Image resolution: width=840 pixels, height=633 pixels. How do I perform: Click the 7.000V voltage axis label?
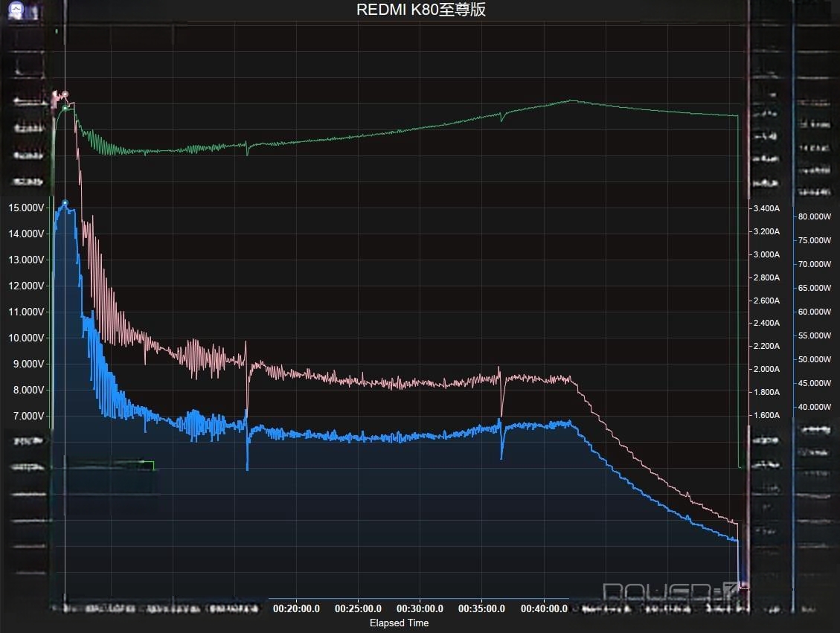coord(29,416)
